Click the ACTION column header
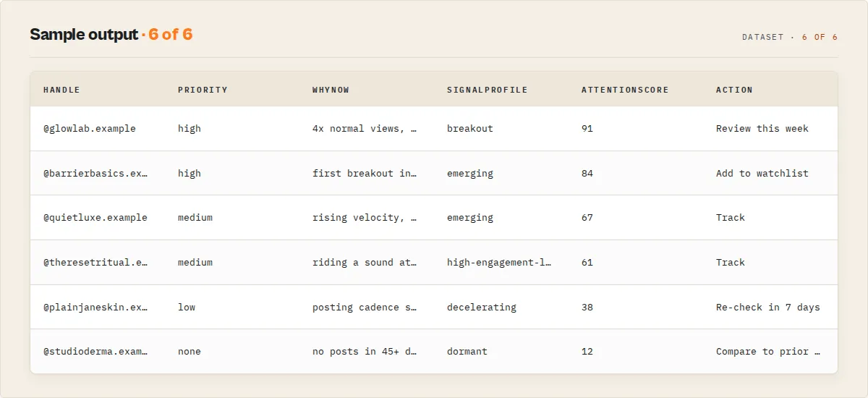 [x=734, y=90]
